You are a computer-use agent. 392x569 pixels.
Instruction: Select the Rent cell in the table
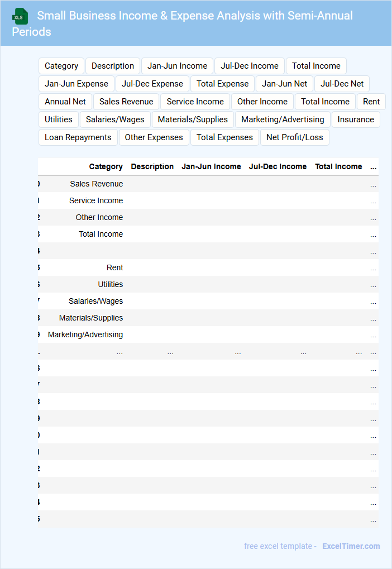tap(114, 267)
